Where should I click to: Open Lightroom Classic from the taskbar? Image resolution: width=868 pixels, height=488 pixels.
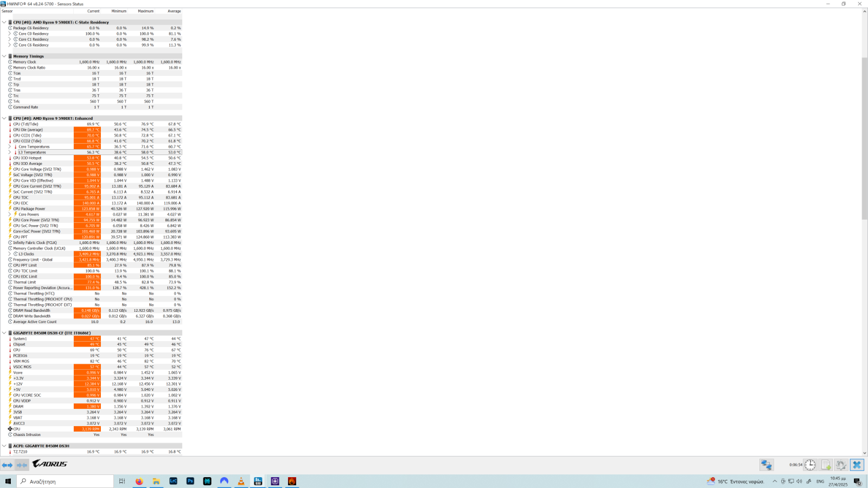tap(173, 481)
